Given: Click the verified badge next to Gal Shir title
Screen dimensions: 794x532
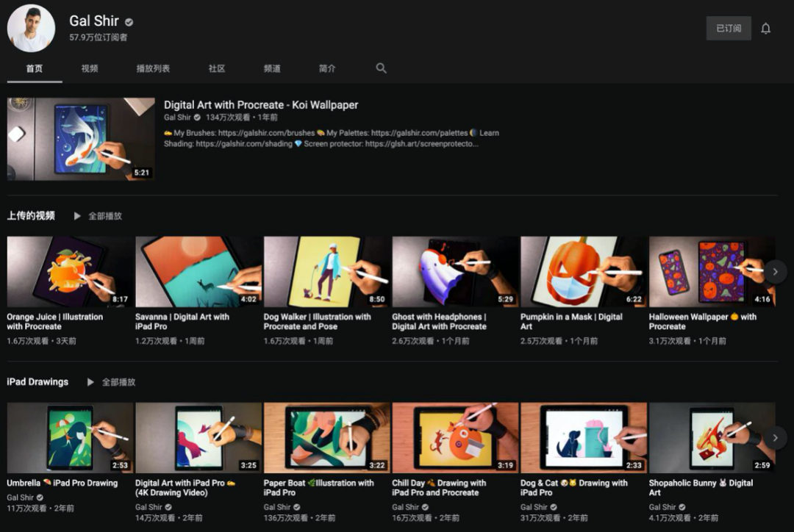Looking at the screenshot, I should point(129,22).
